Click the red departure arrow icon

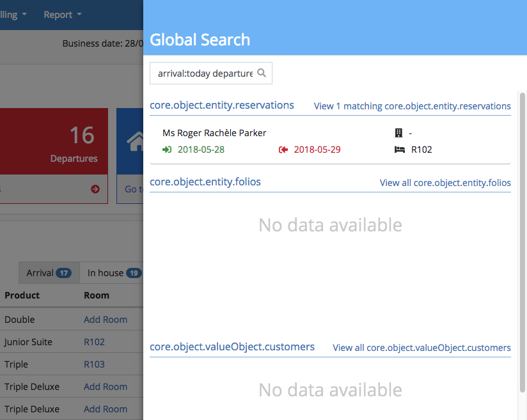point(283,150)
